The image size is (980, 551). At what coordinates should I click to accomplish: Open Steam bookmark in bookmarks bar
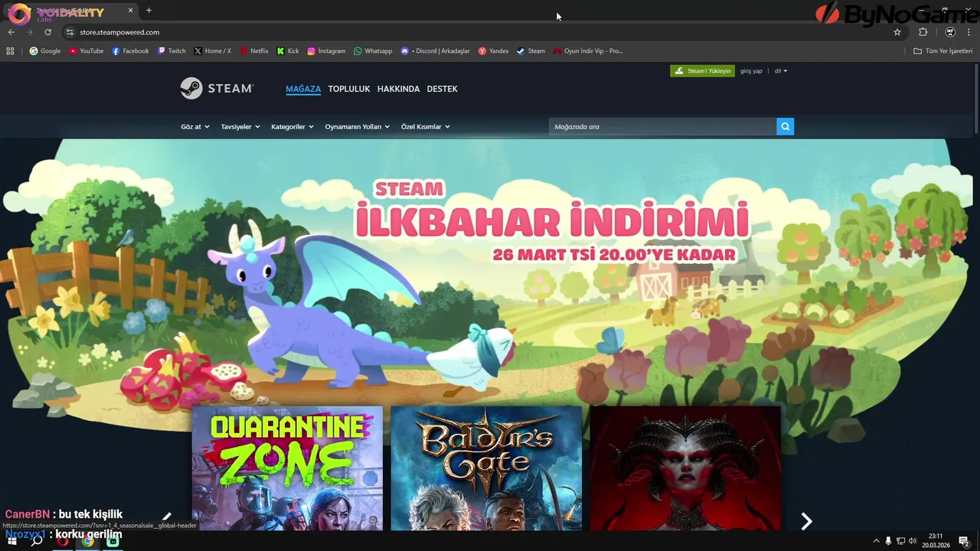point(531,51)
